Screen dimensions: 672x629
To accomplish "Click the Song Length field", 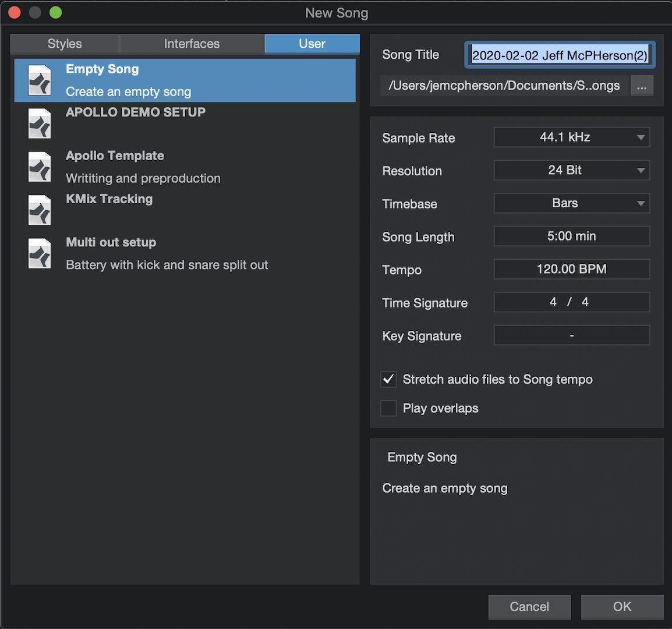I will (571, 236).
